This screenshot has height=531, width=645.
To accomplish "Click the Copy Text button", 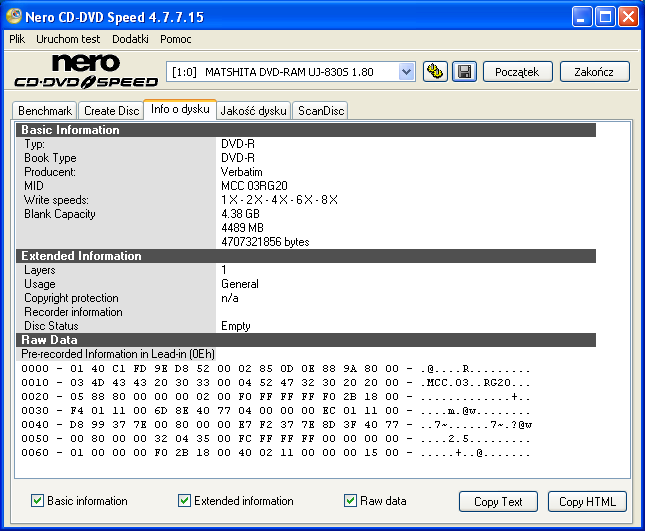I will click(498, 501).
